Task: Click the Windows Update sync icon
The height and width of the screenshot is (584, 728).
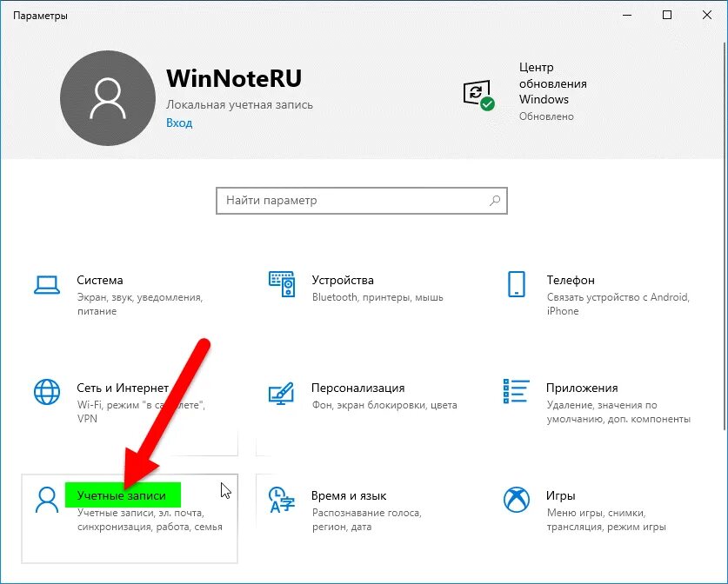Action: point(478,95)
